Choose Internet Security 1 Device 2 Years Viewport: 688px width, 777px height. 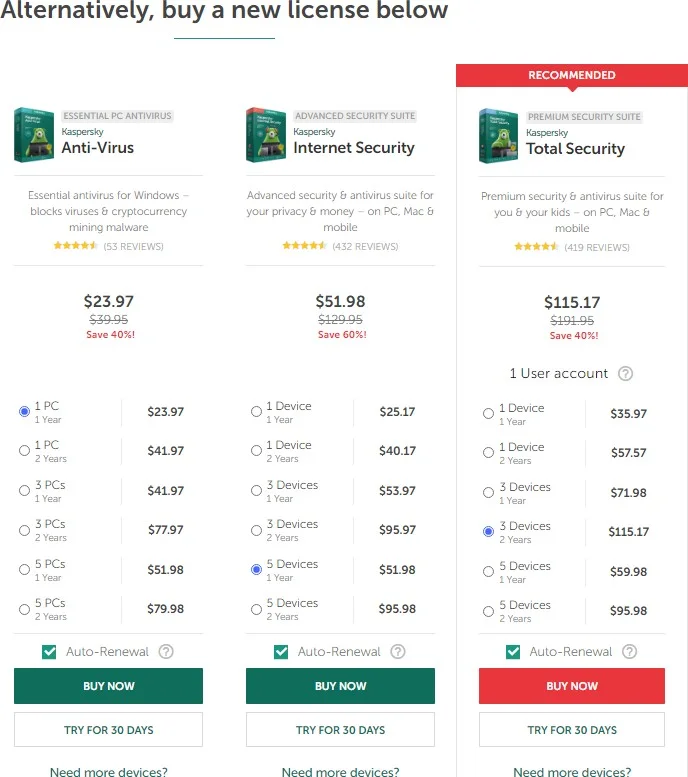pos(256,451)
